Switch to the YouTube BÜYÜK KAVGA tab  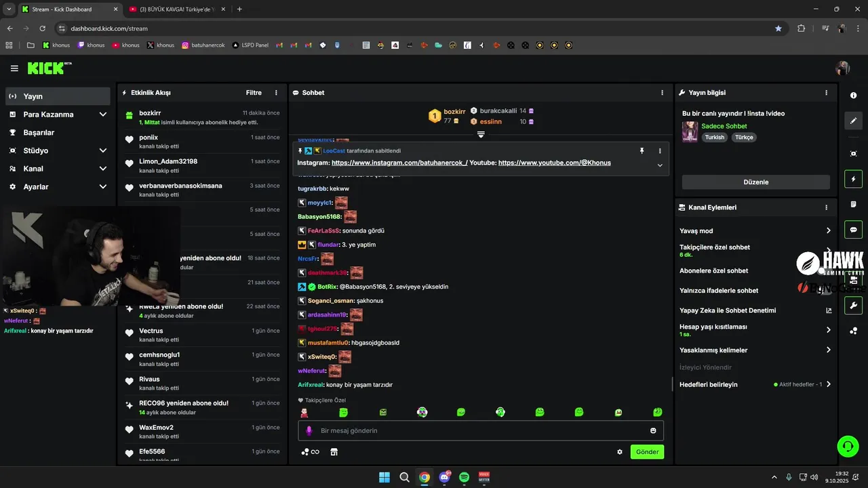click(176, 9)
